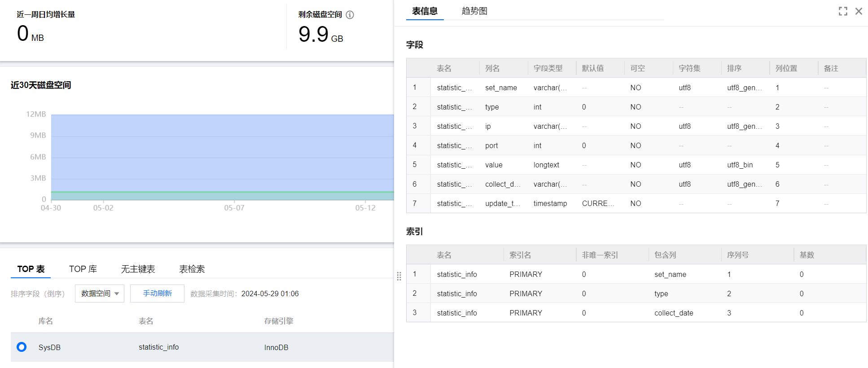Switch to the 趋势图 tab

coord(474,11)
